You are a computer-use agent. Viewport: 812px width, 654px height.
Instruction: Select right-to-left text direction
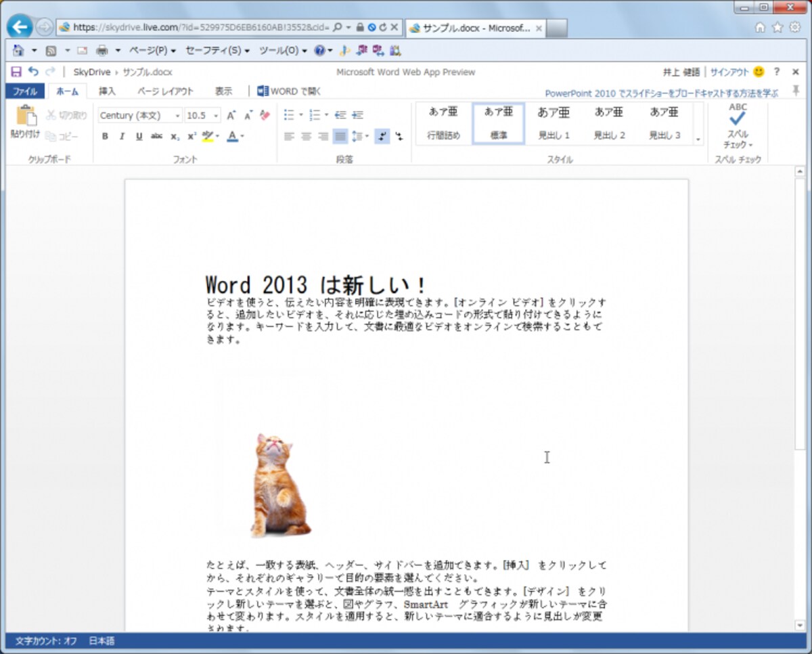(399, 136)
